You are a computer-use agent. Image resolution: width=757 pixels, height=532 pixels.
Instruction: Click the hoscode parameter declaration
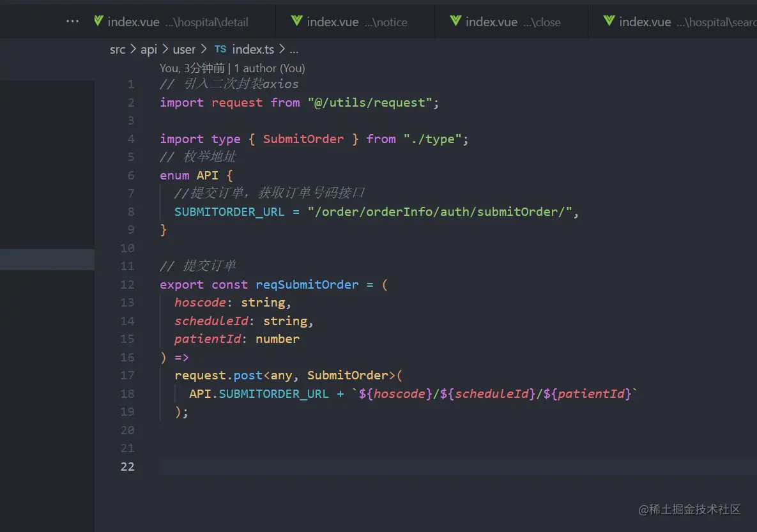coord(201,303)
